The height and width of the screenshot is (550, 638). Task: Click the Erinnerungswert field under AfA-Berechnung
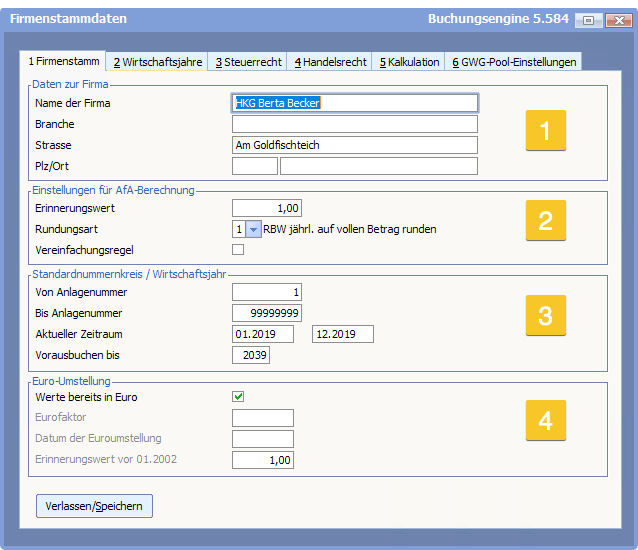pos(267,208)
